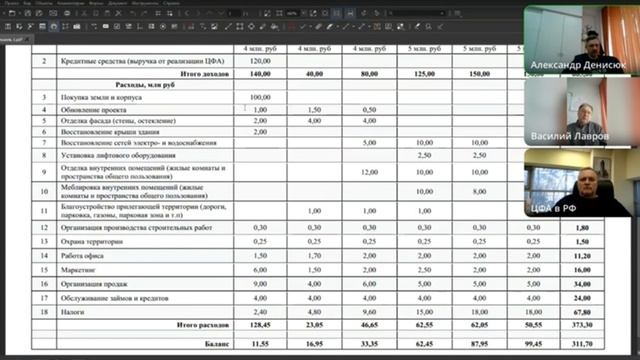Click the first icon of second toolbar row
Image resolution: width=640 pixels, height=360 pixels.
tap(8, 27)
